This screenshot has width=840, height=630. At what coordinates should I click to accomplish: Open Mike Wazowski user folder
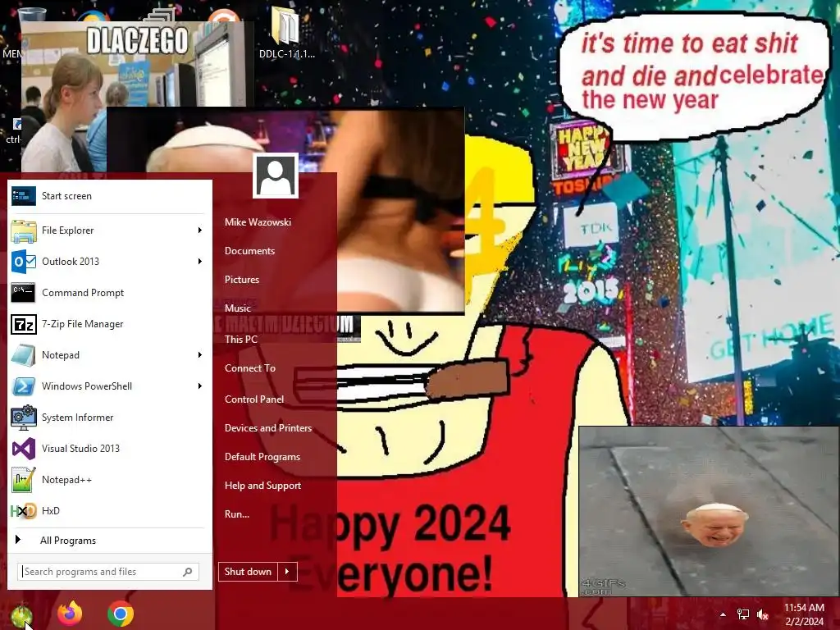click(x=258, y=222)
